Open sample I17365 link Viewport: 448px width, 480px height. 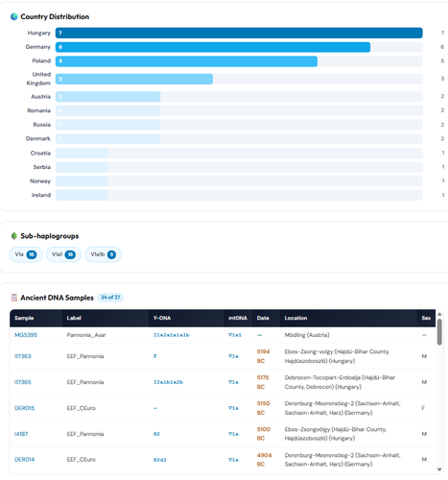[23, 382]
